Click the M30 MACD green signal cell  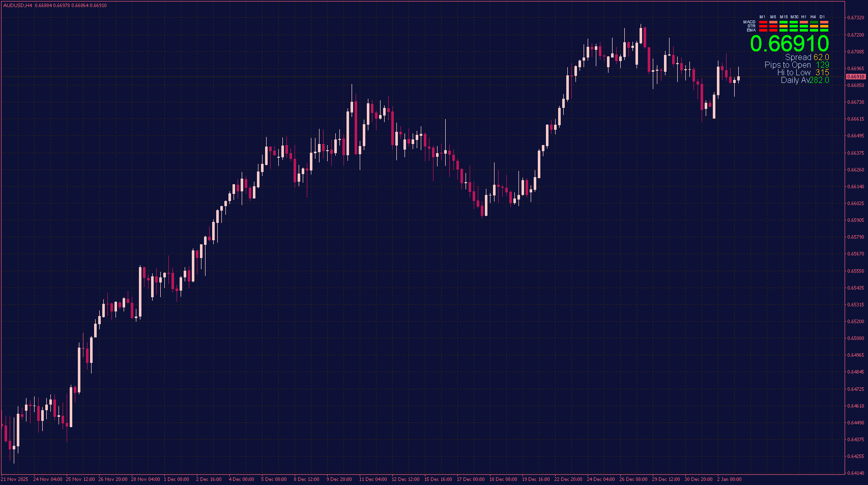(794, 22)
